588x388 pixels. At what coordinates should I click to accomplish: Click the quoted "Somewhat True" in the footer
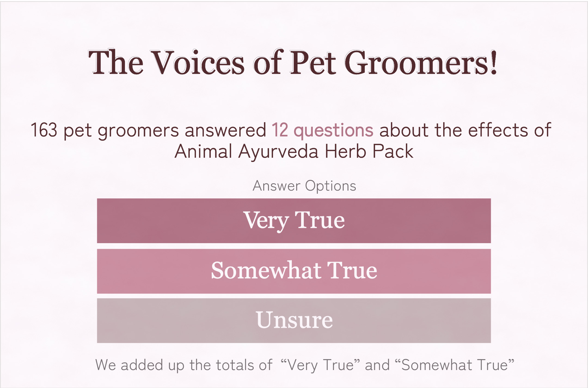[x=454, y=365]
